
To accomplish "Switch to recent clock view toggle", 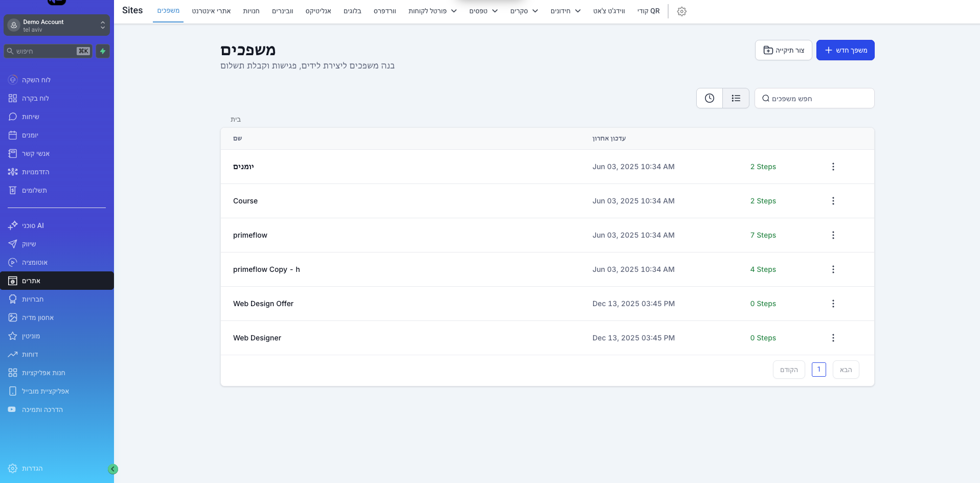I will (710, 98).
